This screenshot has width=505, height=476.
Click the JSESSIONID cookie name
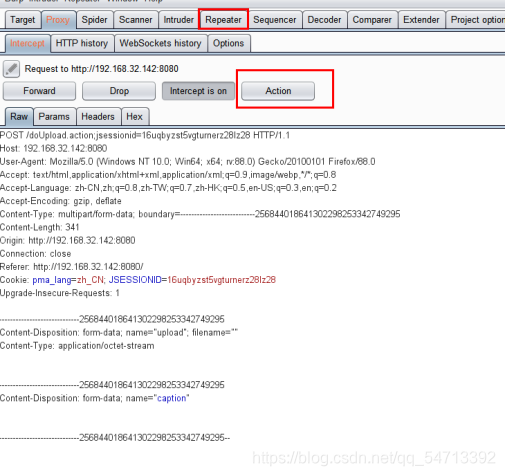click(x=135, y=280)
